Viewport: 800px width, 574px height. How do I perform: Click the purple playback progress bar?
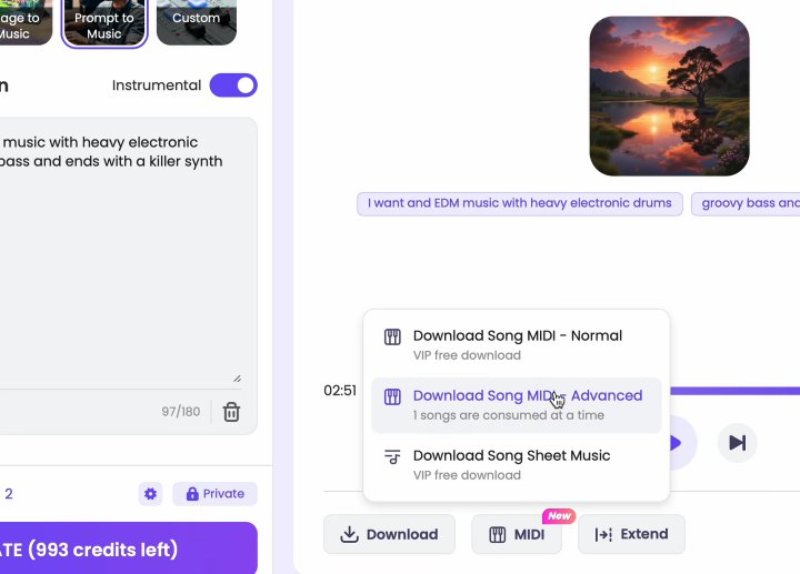(x=735, y=391)
